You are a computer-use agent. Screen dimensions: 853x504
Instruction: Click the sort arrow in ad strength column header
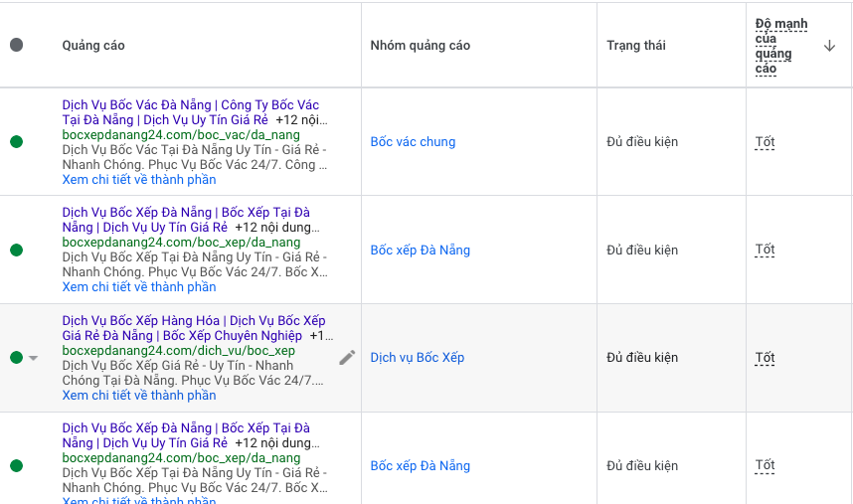(x=829, y=46)
